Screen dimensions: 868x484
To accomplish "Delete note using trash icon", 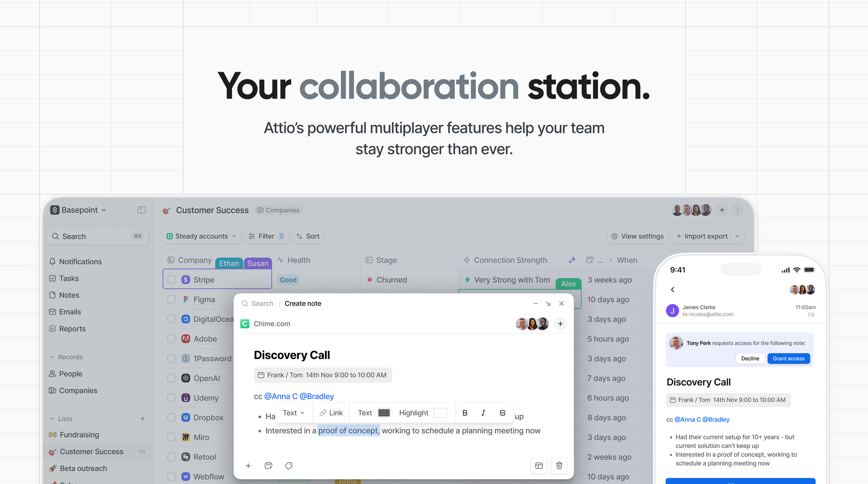I will click(x=559, y=465).
